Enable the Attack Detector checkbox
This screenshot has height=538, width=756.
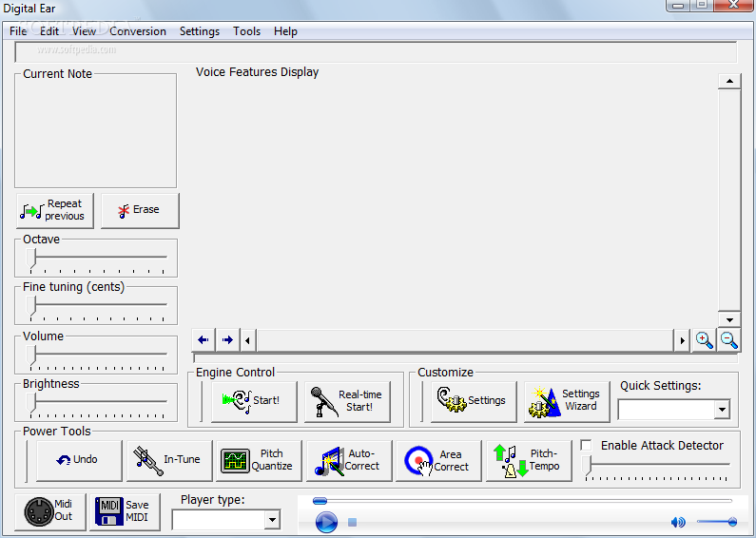(586, 445)
